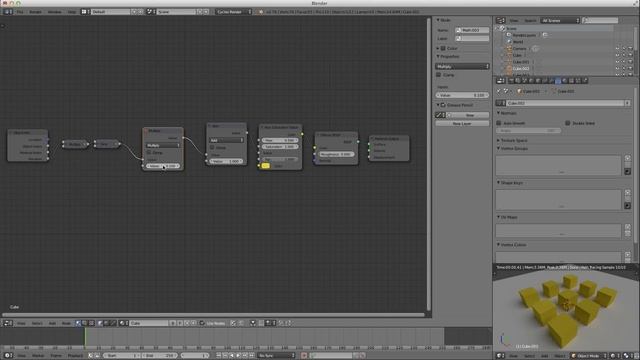The image size is (640, 360).
Task: Open the Window menu
Action: [54, 12]
